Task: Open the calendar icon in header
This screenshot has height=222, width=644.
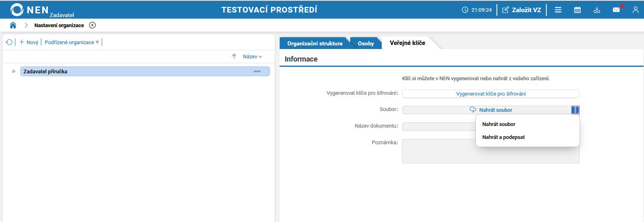Action: point(578,10)
